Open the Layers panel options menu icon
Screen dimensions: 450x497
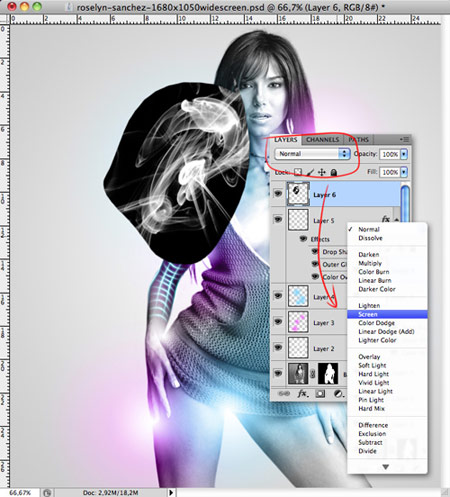click(x=405, y=139)
